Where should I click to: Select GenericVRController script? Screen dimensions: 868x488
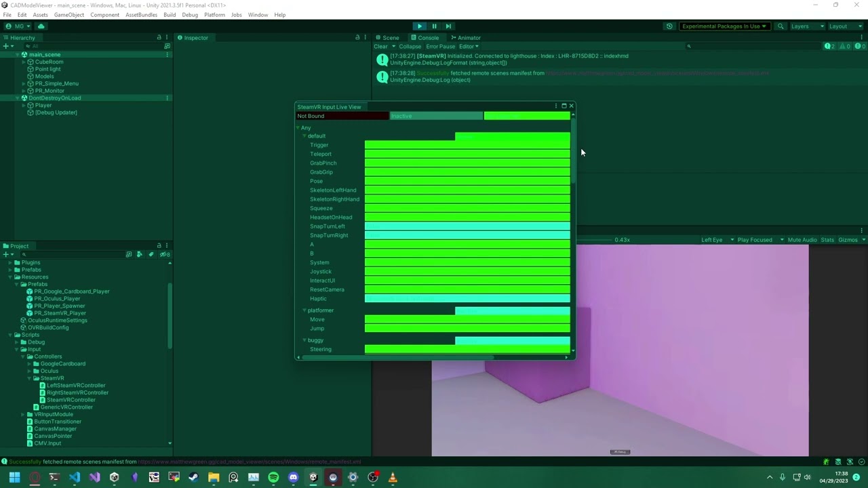[66, 407]
